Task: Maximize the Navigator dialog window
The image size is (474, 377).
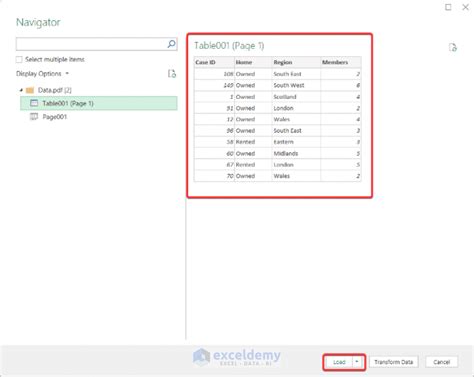Action: coord(448,7)
